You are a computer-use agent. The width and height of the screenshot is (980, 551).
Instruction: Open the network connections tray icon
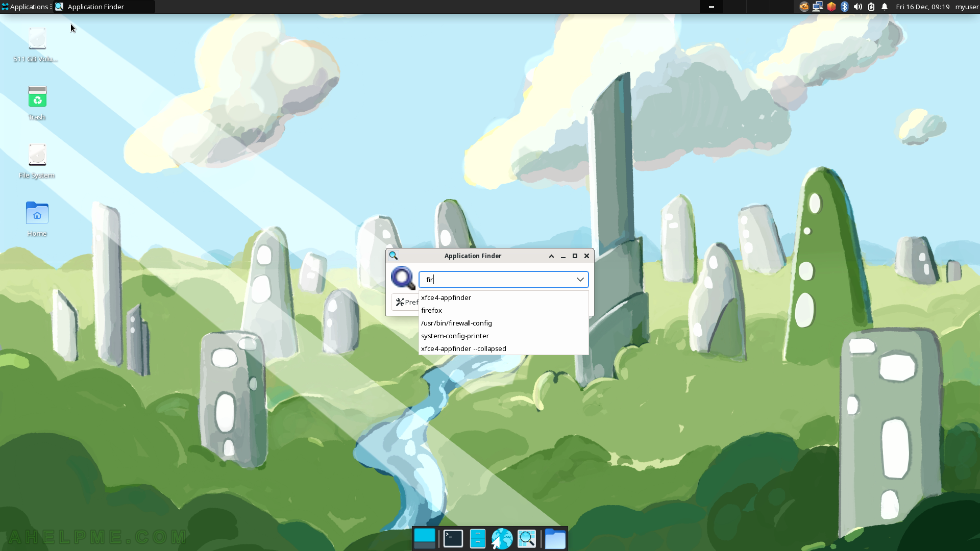[x=818, y=7]
